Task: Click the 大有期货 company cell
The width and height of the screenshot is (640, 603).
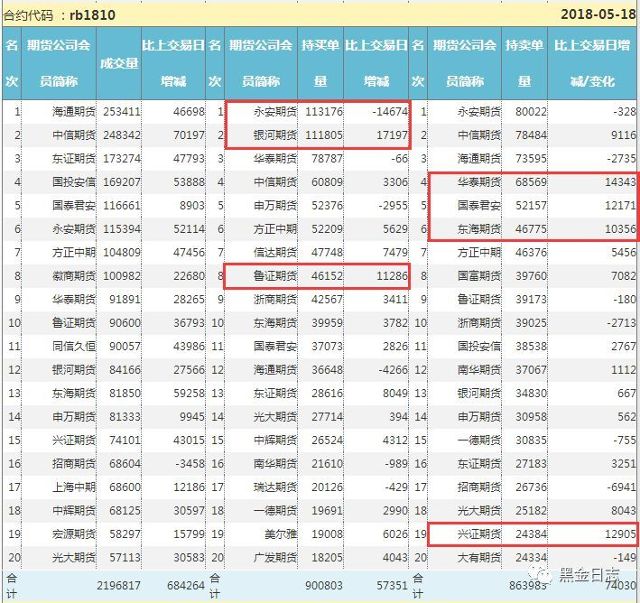Action: point(479,558)
